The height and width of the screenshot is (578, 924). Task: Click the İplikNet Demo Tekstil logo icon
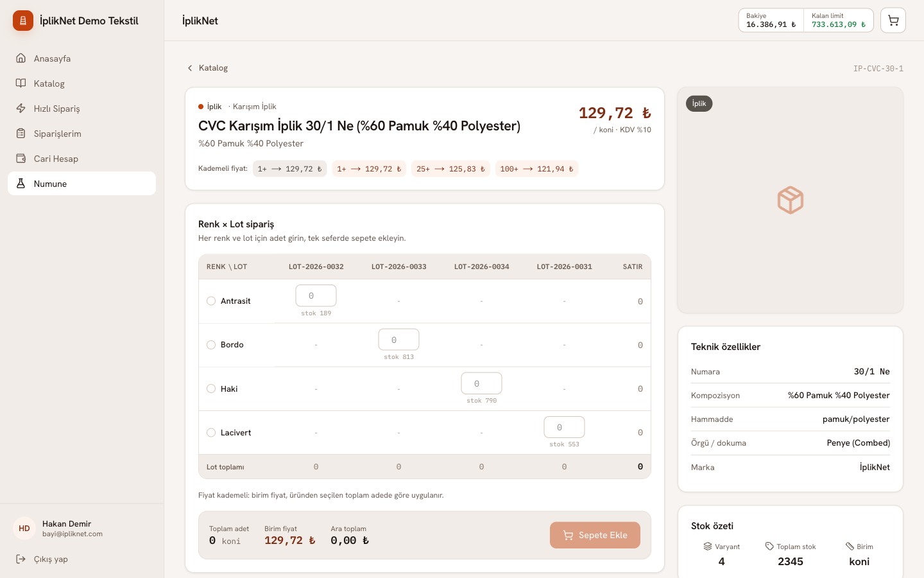click(23, 21)
